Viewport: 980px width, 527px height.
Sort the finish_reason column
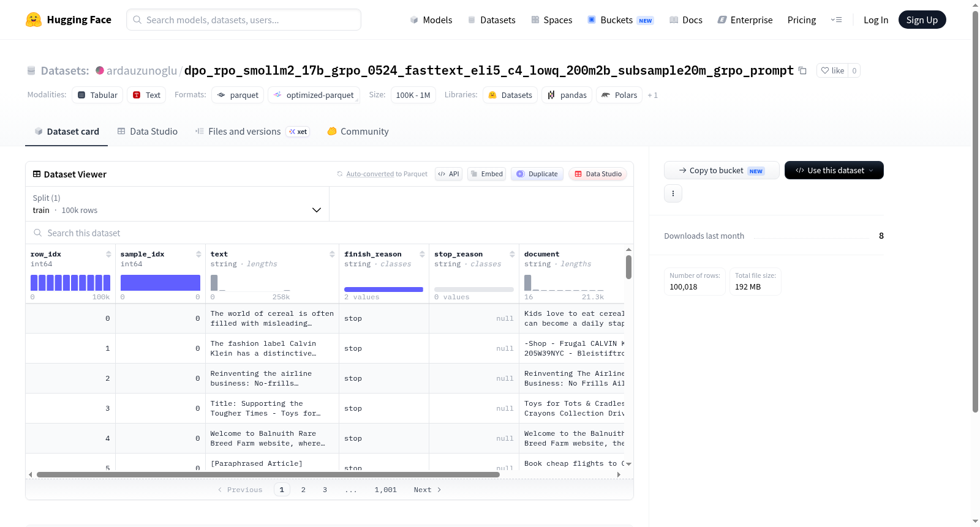coord(422,254)
